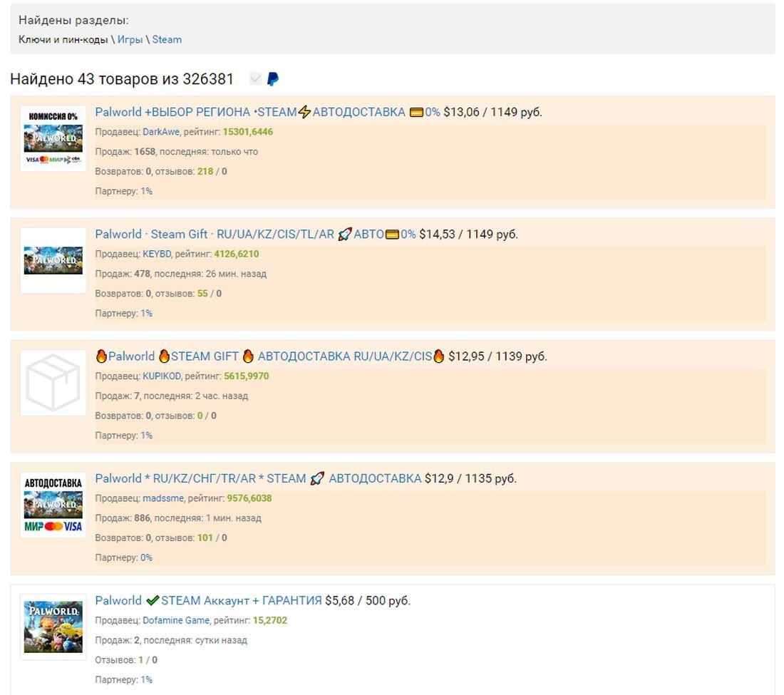The image size is (784, 695).
Task: Click DarkAwe rating 15301,6446
Action: click(248, 132)
